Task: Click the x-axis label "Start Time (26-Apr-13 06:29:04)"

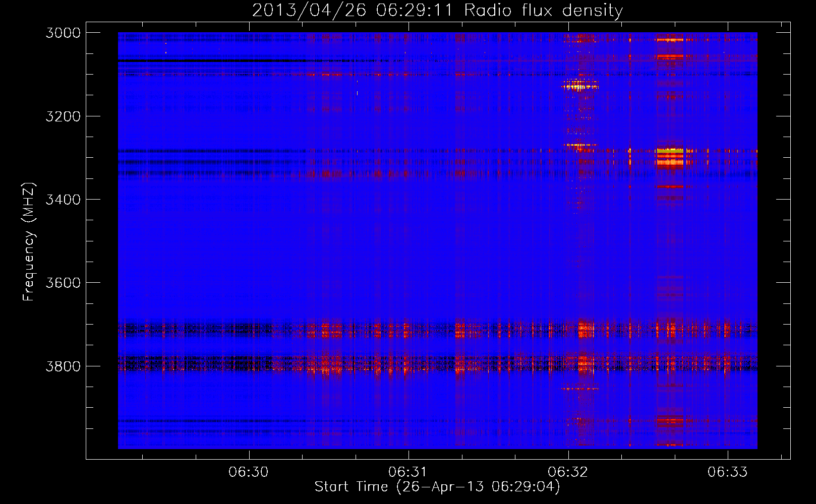Action: 437,487
